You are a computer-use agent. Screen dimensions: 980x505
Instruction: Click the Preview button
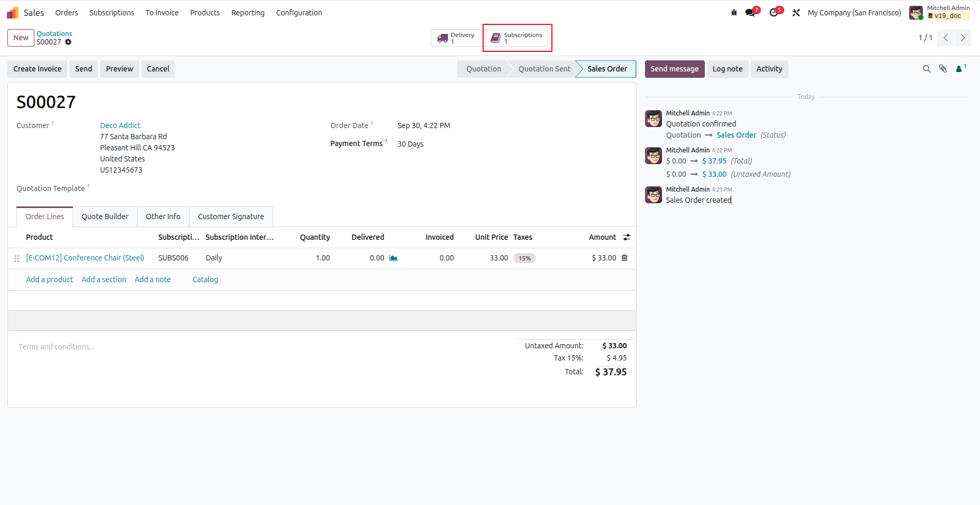click(x=120, y=69)
